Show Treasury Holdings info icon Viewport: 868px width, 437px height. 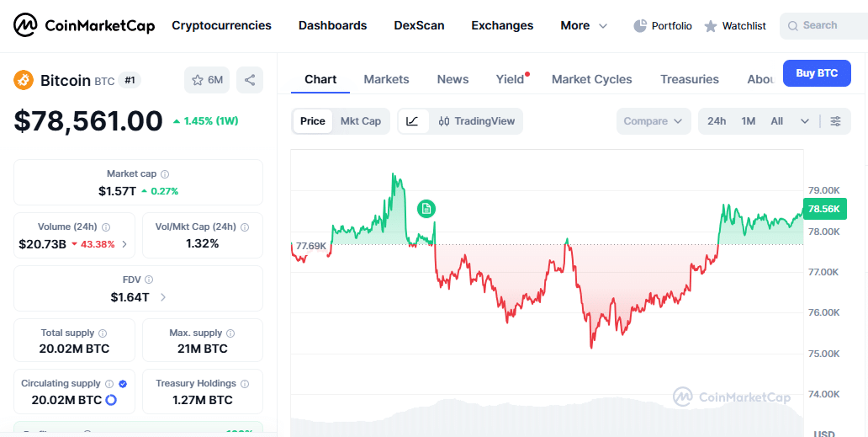(245, 384)
